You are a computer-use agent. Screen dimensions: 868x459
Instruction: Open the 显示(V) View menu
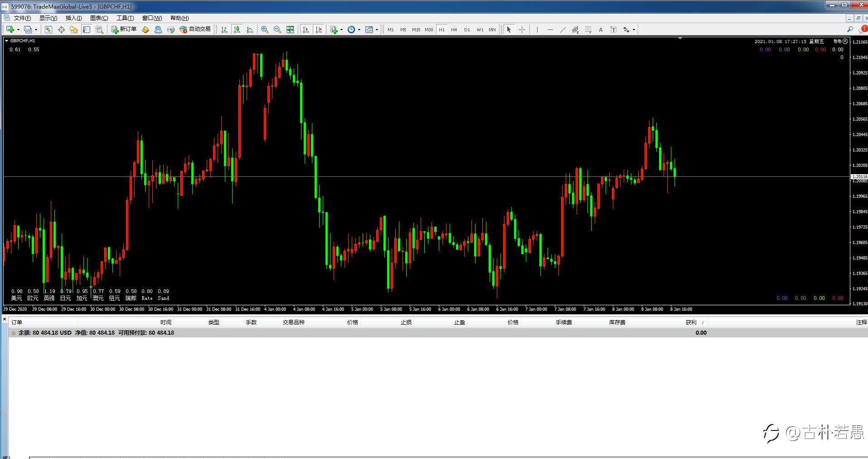coord(48,18)
